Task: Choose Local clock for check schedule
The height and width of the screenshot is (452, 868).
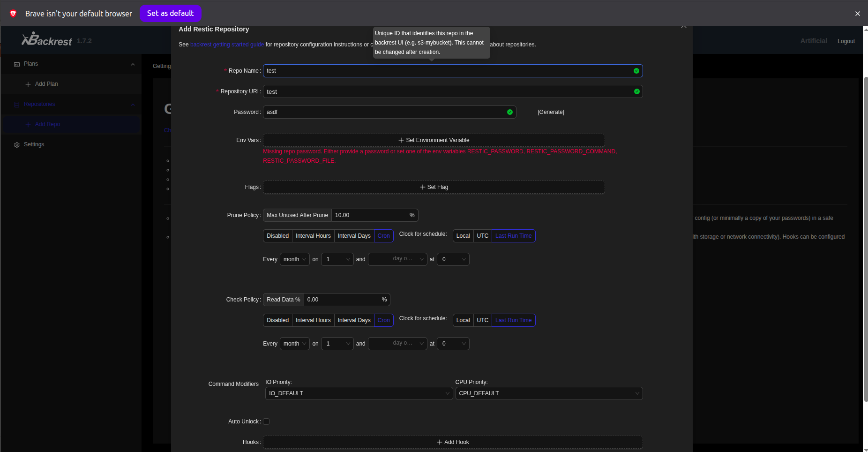Action: (x=463, y=320)
